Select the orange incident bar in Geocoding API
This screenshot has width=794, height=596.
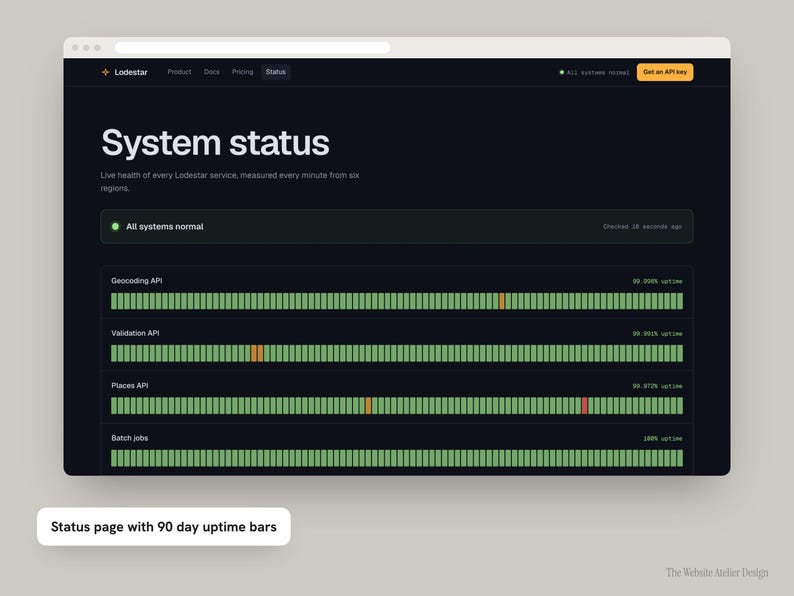point(502,301)
